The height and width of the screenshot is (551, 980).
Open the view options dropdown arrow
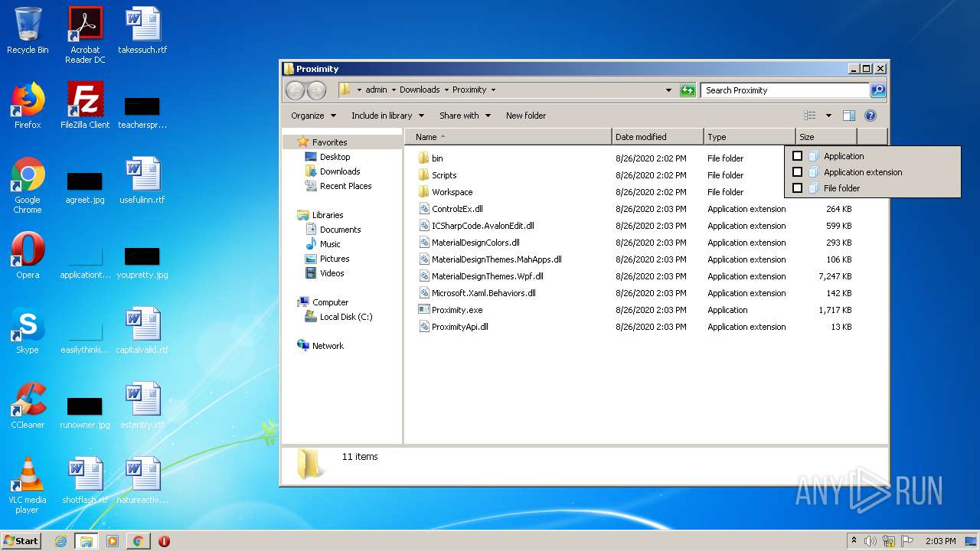pyautogui.click(x=828, y=116)
